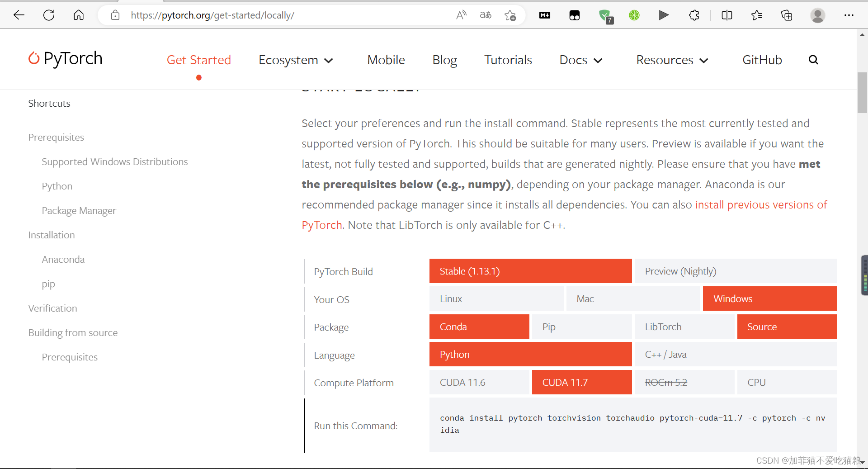Screen dimensions: 868x469
Task: Open the collections icon
Action: [x=787, y=15]
